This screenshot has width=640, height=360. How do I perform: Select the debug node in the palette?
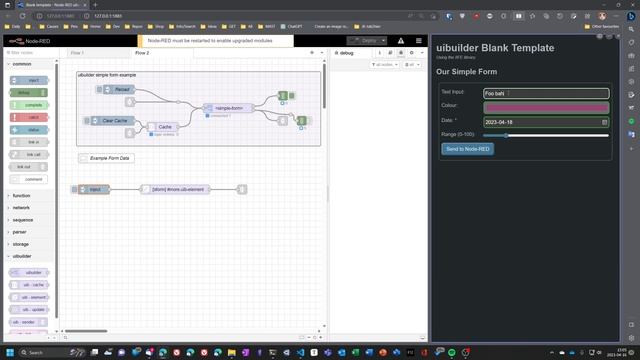29,93
